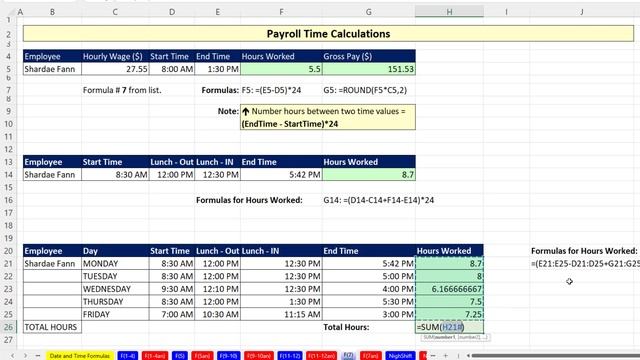Select Friday's 11:15 AM lunch-in cell
The width and height of the screenshot is (640, 360).
tap(281, 314)
